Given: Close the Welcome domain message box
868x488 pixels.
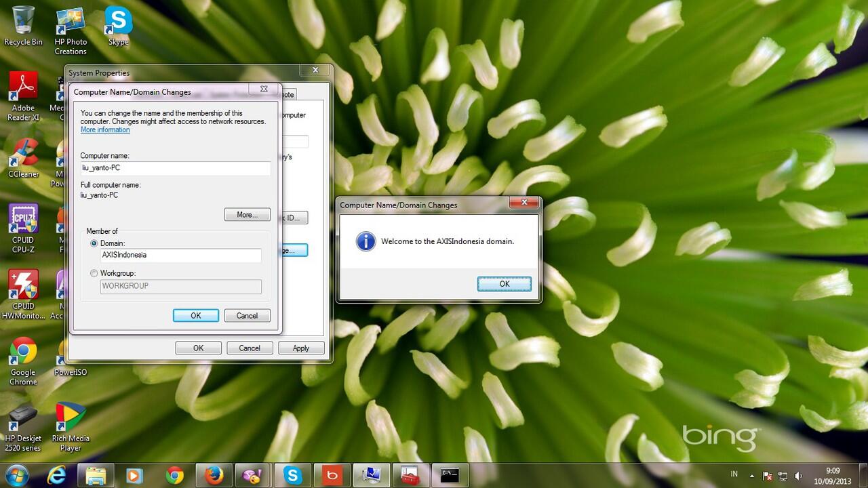Looking at the screenshot, I should 524,202.
